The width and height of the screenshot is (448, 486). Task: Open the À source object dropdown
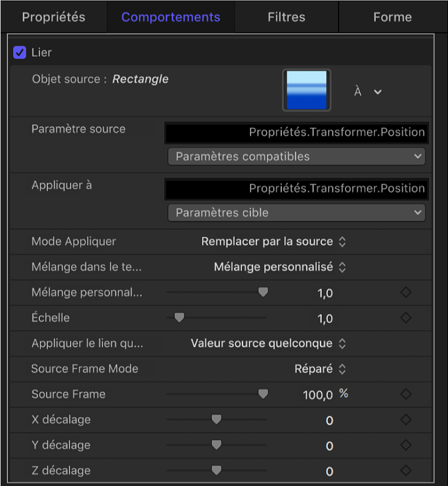coord(368,92)
